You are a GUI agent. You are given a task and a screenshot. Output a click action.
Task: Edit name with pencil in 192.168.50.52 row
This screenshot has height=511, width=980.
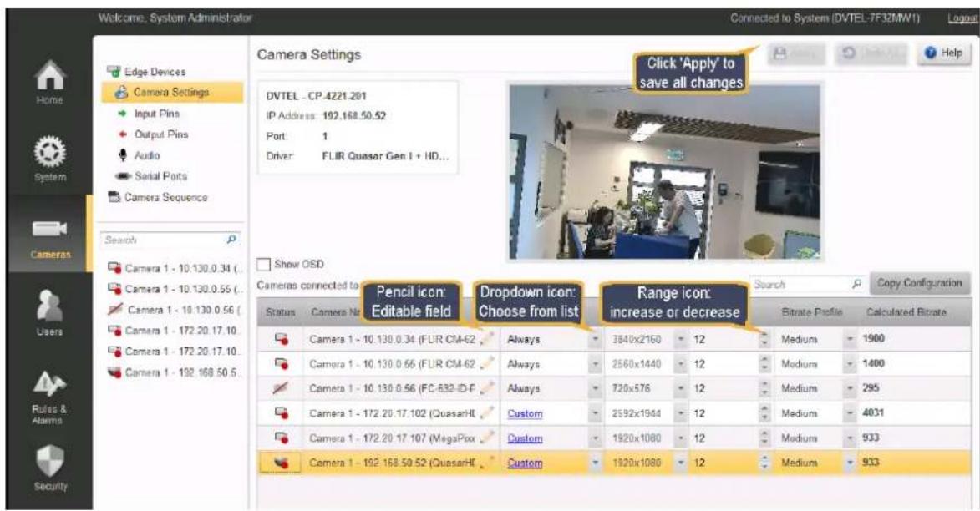487,463
